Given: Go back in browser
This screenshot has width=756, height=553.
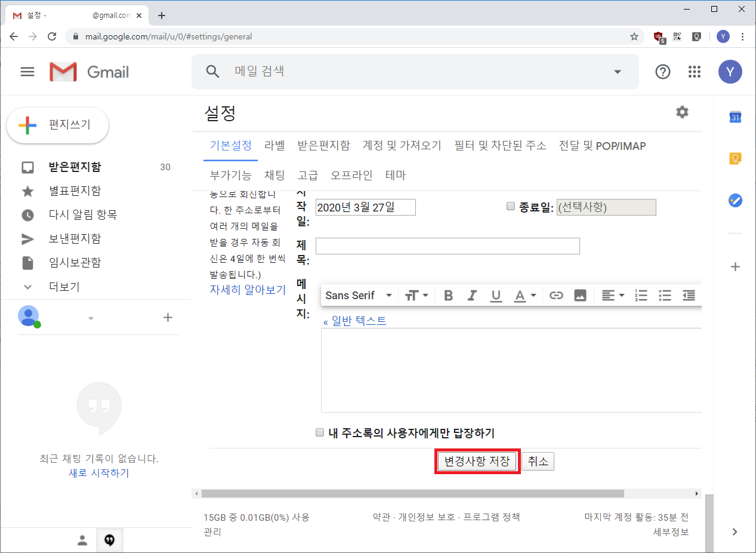Looking at the screenshot, I should pos(14,36).
